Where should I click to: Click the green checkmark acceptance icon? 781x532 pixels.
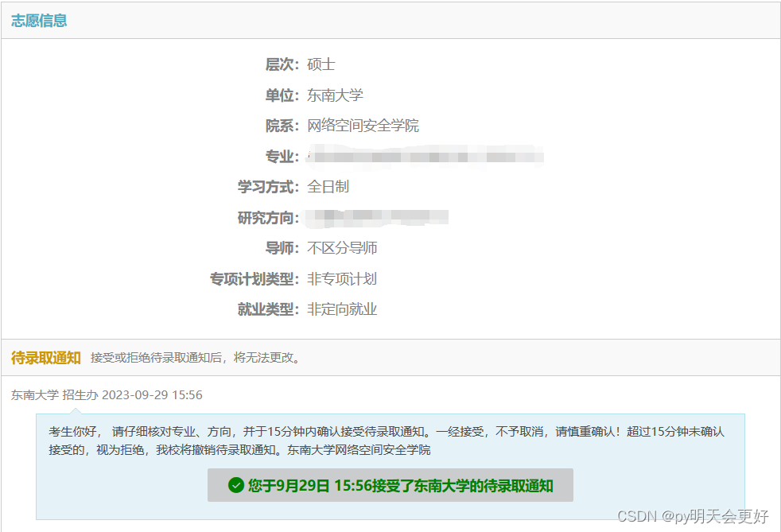(x=235, y=485)
